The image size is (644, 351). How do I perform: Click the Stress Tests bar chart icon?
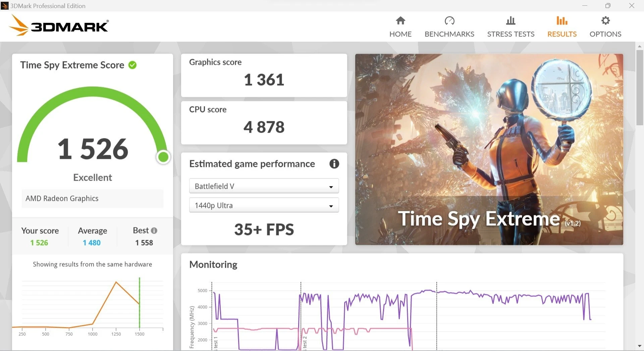(x=511, y=21)
